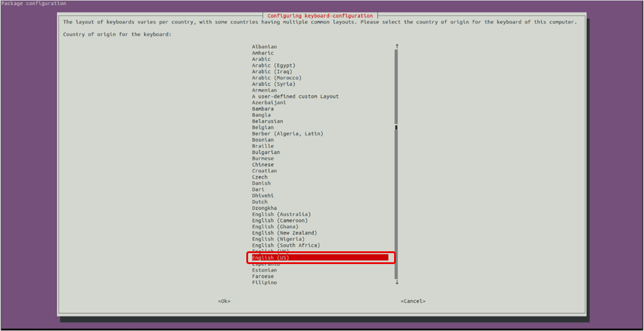Choose English (South Africa) layout
Image resolution: width=644 pixels, height=331 pixels.
pyautogui.click(x=286, y=245)
